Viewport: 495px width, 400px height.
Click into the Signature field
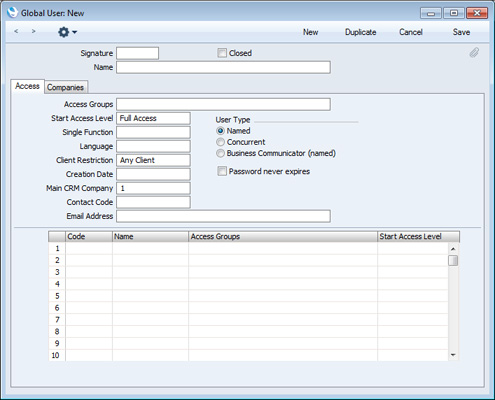137,53
